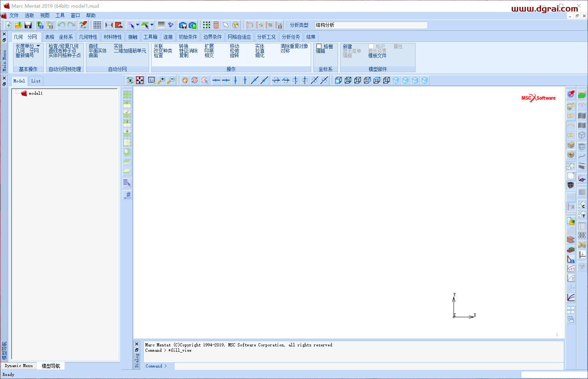Click the zoom in magnifier icon
Screen dimensions: 588x379
[x=161, y=80]
